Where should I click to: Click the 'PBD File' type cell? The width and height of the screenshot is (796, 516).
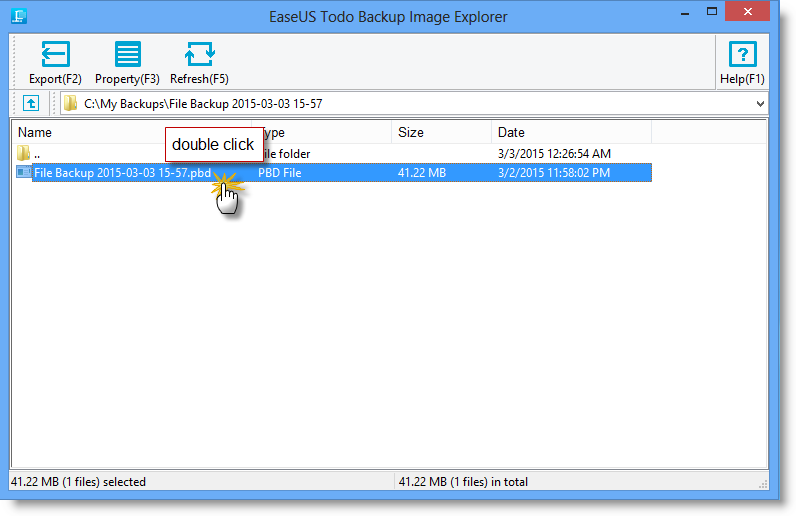pos(280,173)
